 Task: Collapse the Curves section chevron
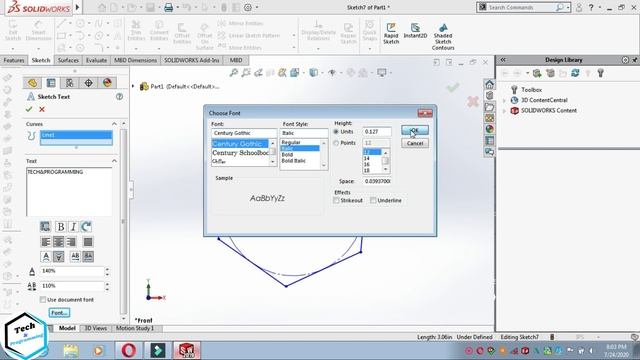[114, 124]
